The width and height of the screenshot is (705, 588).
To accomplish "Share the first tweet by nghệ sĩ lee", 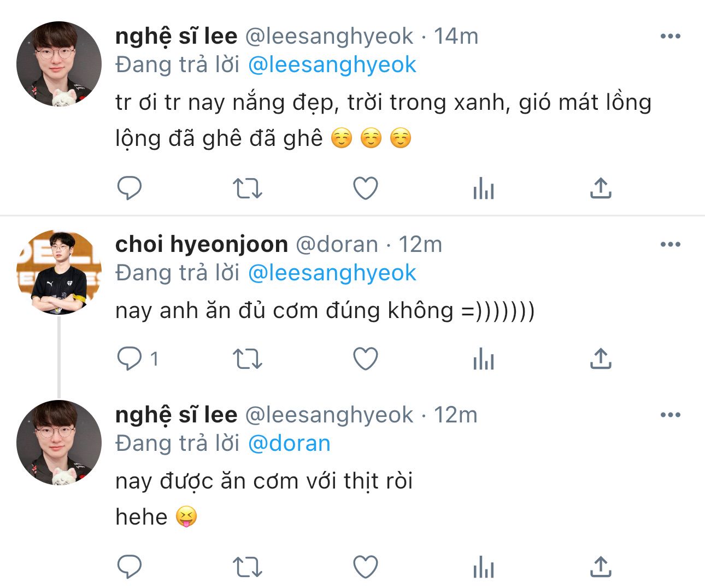I will click(601, 189).
